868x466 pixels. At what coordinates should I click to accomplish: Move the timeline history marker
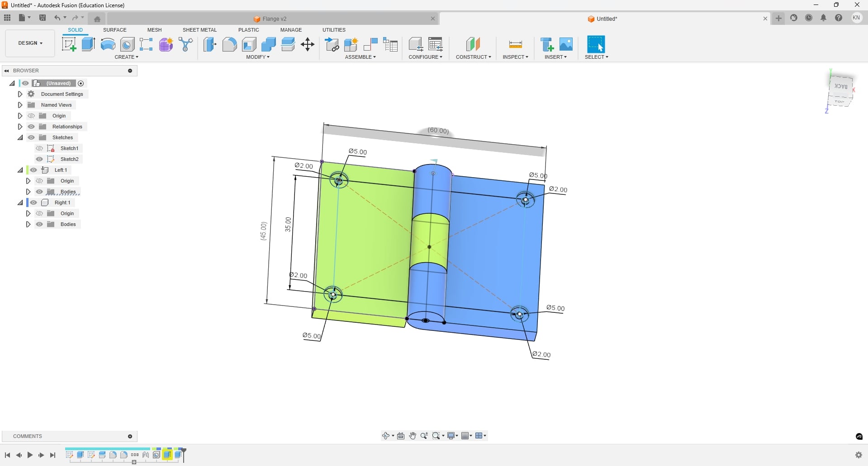(x=184, y=455)
